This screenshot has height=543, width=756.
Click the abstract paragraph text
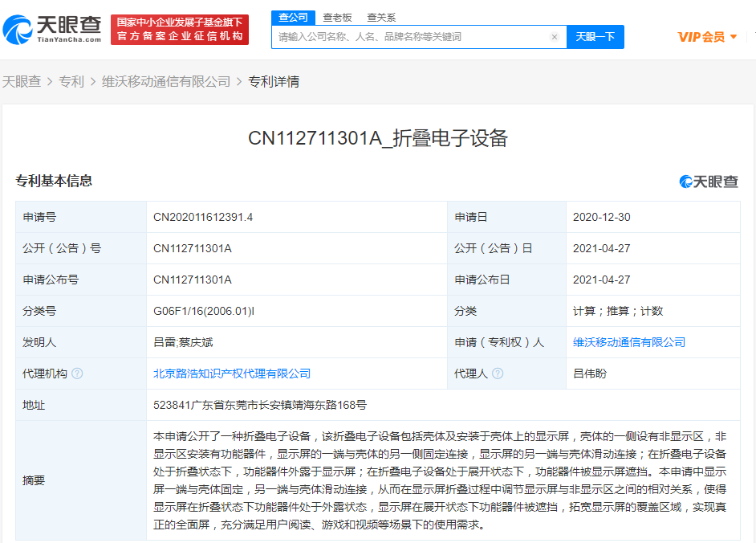pos(440,480)
